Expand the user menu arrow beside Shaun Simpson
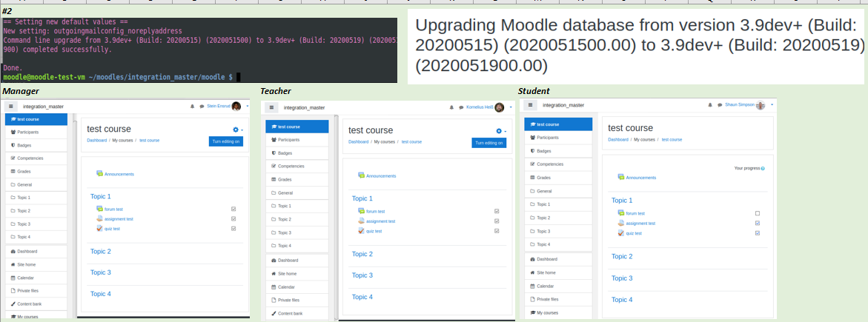The height and width of the screenshot is (322, 868). tap(772, 104)
